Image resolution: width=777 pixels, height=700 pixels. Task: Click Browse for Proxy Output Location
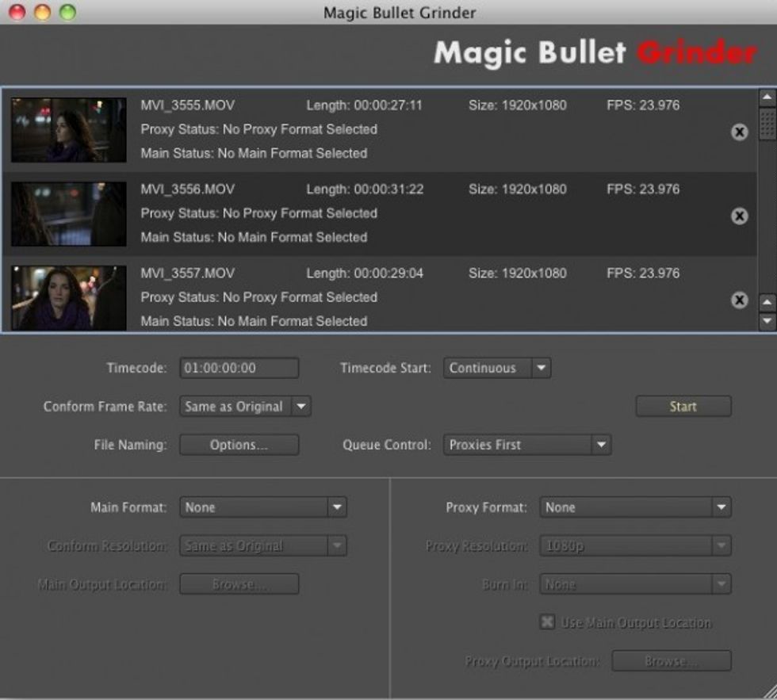coord(672,661)
